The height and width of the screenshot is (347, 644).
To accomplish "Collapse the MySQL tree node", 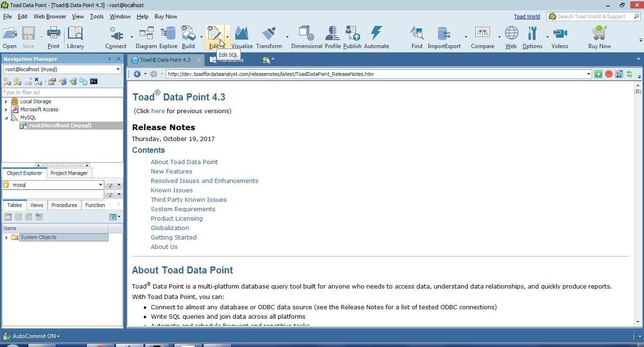I will [x=6, y=117].
